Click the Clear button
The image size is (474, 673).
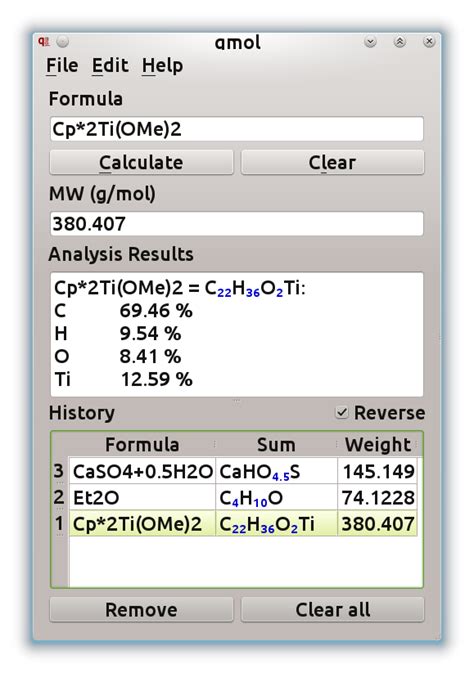click(x=332, y=162)
